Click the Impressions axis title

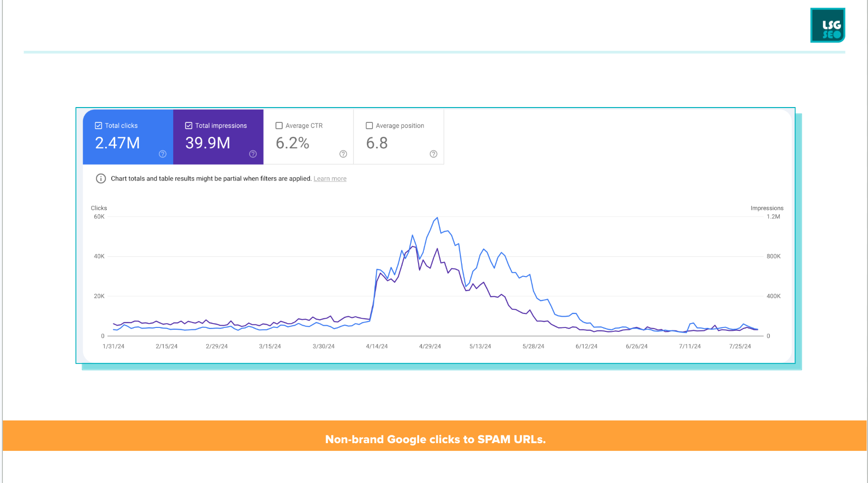(767, 208)
